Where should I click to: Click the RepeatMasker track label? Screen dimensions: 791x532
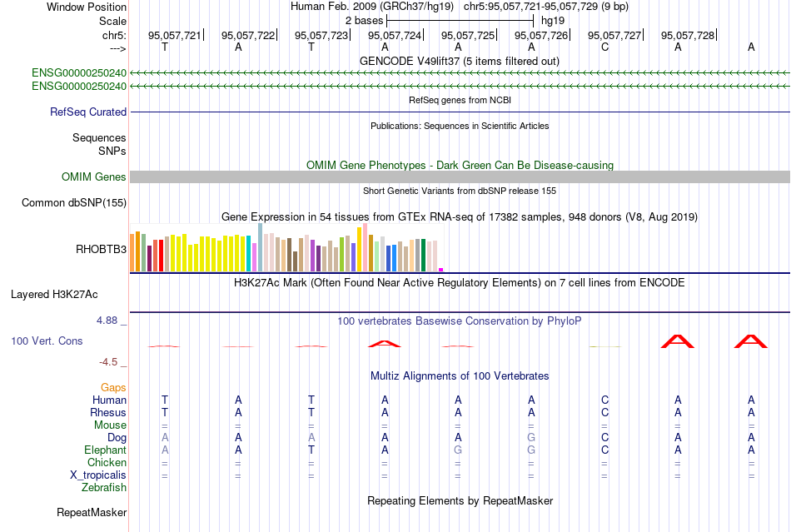point(92,513)
